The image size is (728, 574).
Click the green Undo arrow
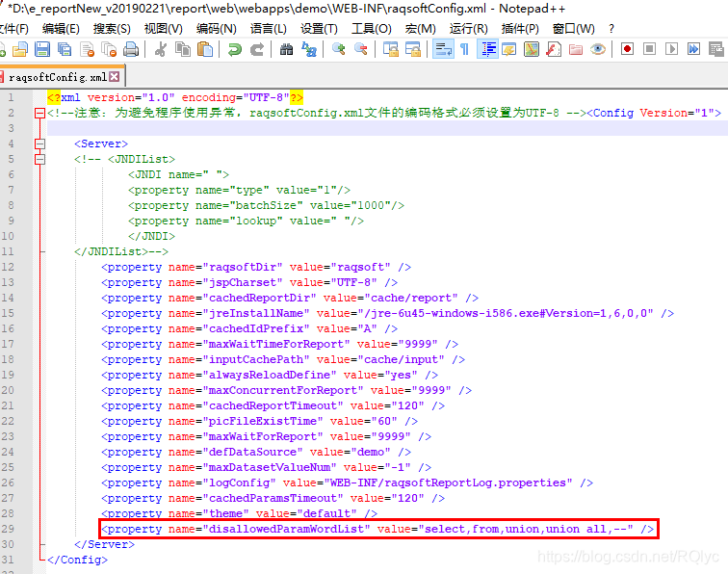234,49
